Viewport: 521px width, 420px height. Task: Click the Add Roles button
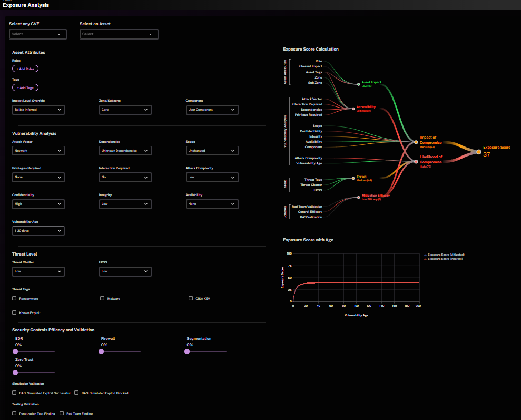coord(25,69)
